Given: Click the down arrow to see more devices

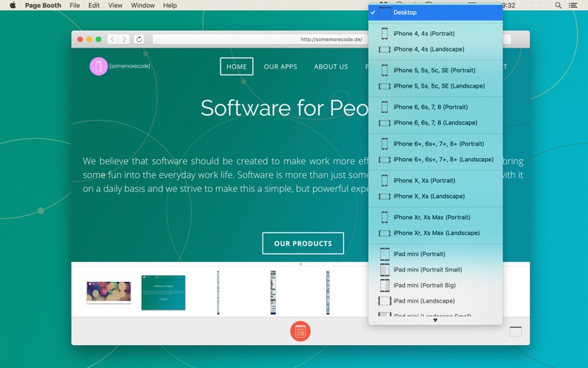Looking at the screenshot, I should (x=435, y=321).
